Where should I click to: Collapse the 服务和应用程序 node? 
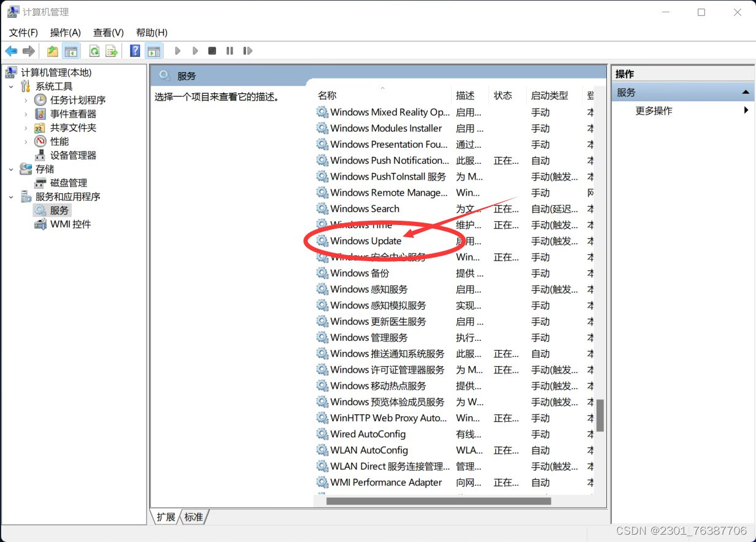[x=11, y=197]
